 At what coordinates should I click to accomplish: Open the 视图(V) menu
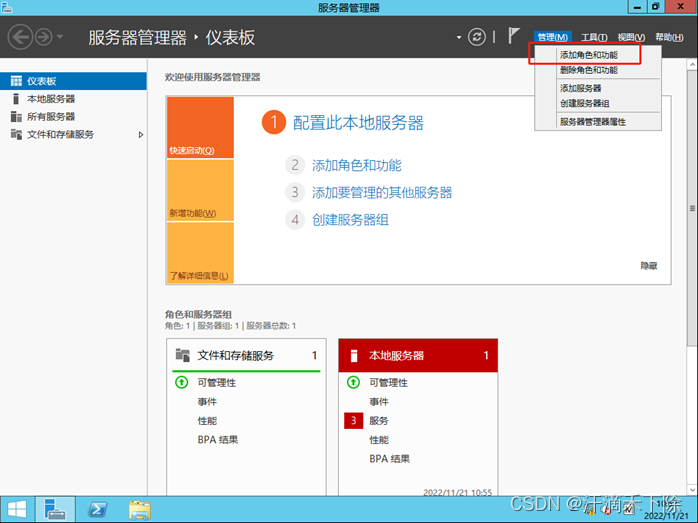tap(631, 37)
